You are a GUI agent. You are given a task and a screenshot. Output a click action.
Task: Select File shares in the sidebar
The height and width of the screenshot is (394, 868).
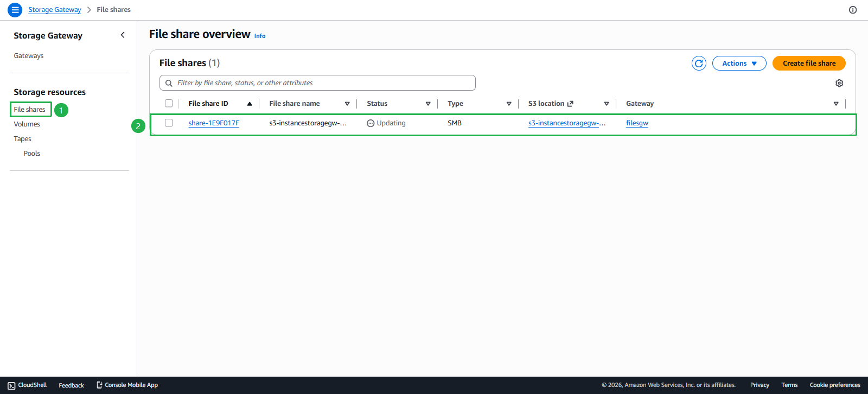click(30, 110)
